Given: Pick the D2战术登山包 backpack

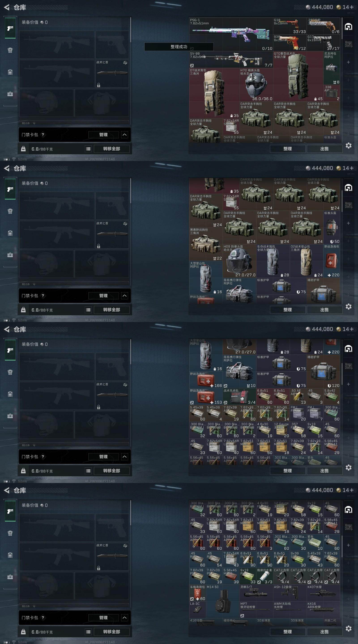Looking at the screenshot, I should 307,261.
